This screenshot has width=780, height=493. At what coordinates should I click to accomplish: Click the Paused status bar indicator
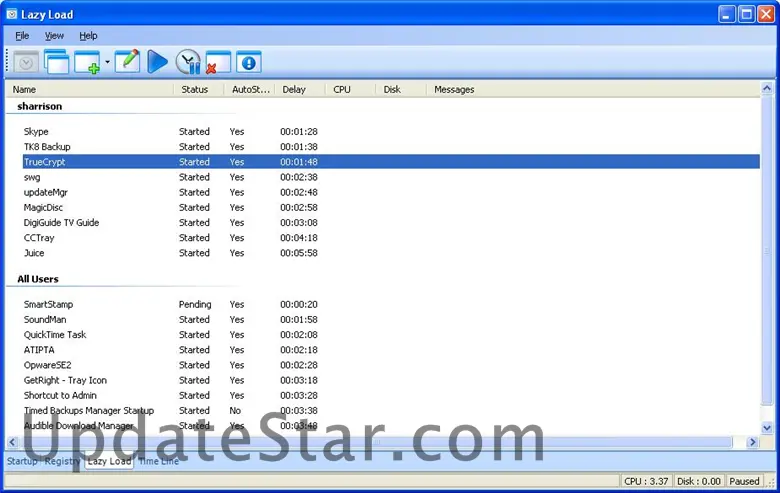(x=744, y=481)
